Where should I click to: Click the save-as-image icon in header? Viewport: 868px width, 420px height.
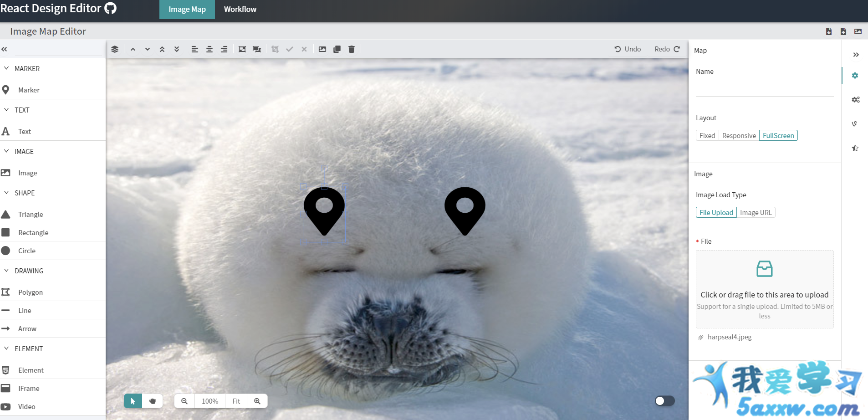pyautogui.click(x=858, y=31)
